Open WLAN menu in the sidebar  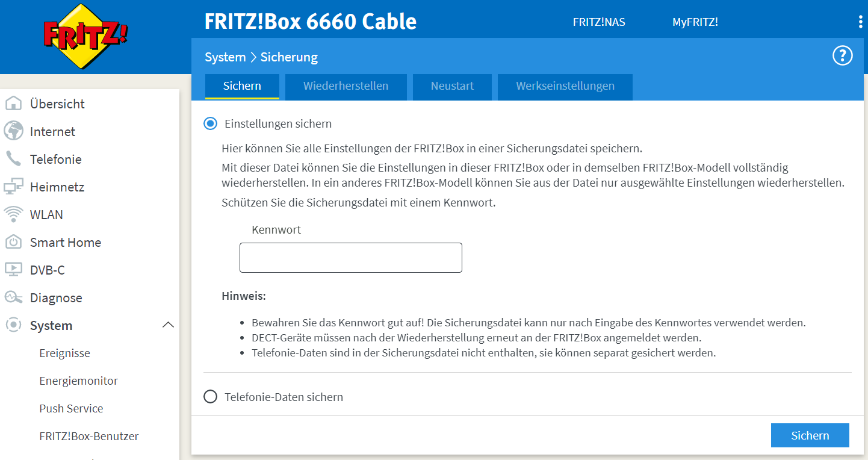[x=46, y=214]
